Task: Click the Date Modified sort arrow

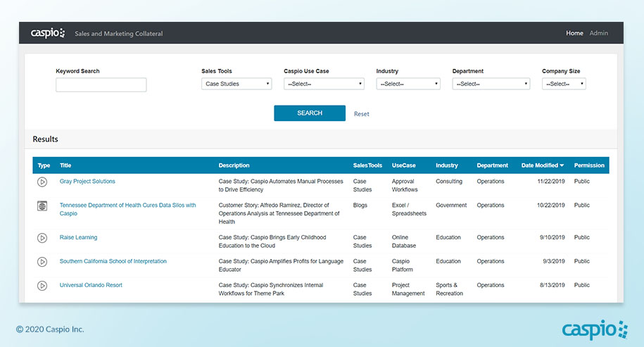Action: point(562,166)
